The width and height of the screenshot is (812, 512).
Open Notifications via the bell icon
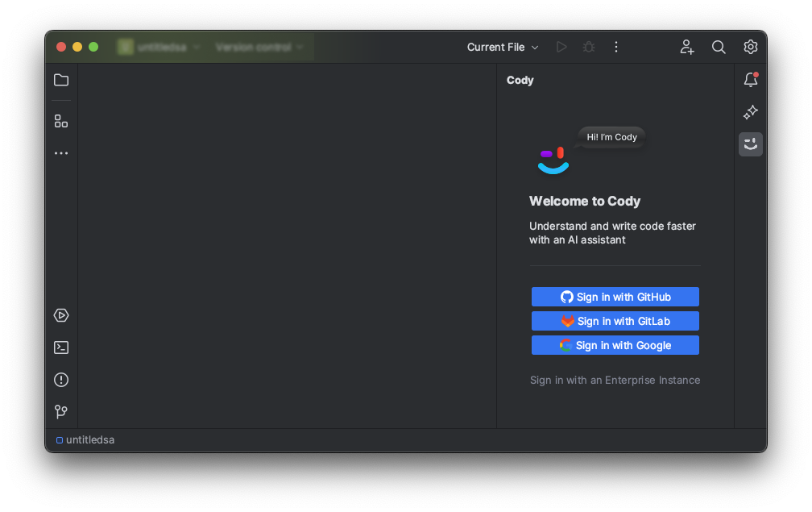(x=750, y=80)
